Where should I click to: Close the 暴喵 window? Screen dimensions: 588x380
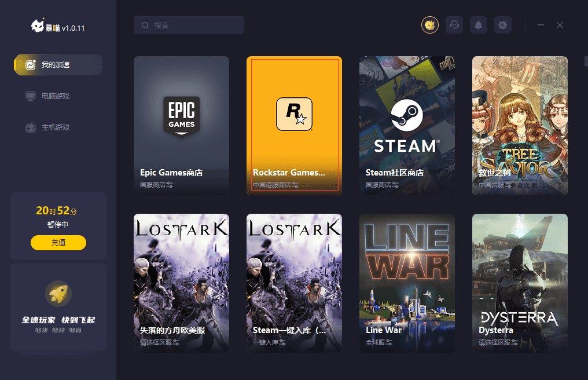pyautogui.click(x=560, y=25)
